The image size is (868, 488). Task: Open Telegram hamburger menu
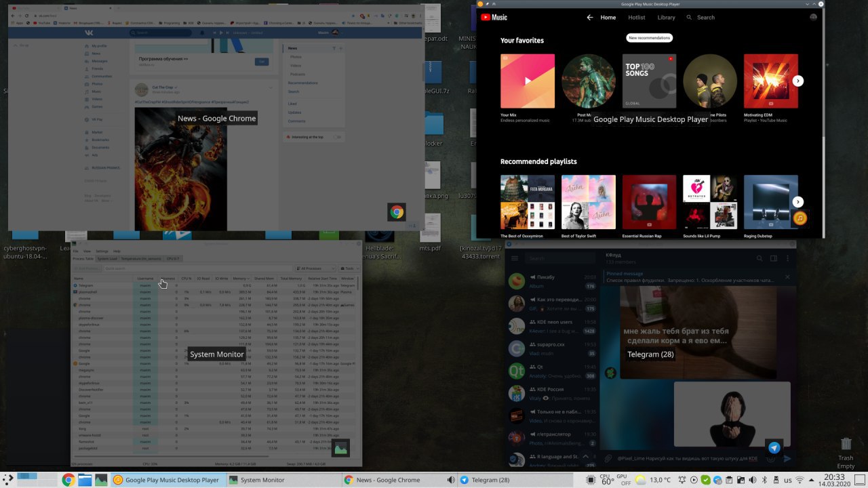click(x=515, y=259)
